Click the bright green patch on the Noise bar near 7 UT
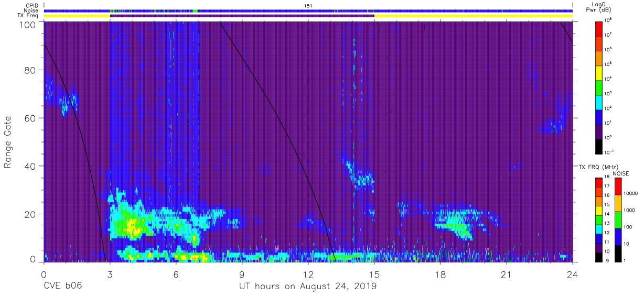644x297 pixels. coord(195,10)
